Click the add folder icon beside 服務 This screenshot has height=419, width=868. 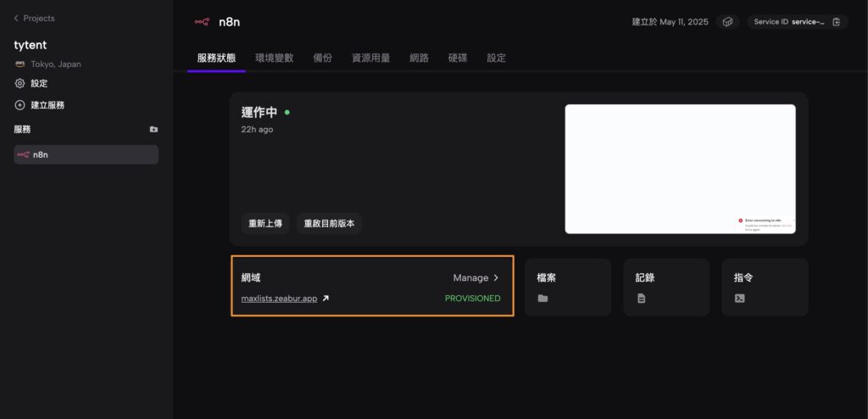(x=154, y=129)
